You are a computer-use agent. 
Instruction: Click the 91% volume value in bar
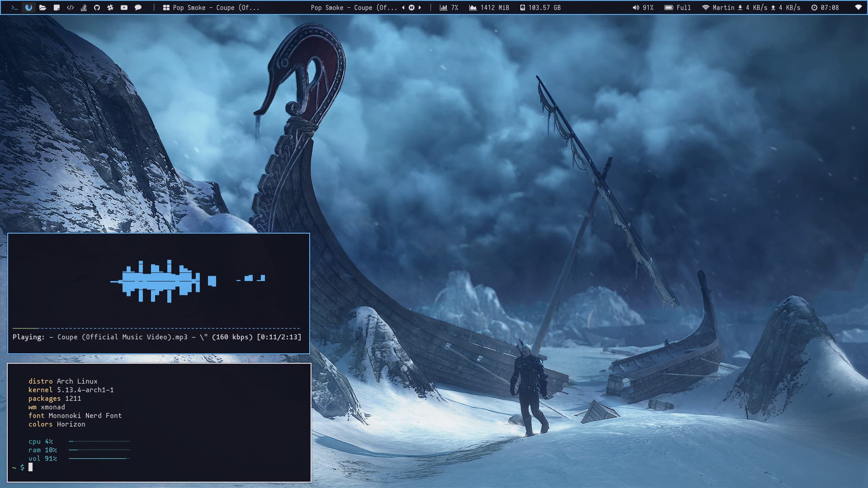tap(648, 8)
